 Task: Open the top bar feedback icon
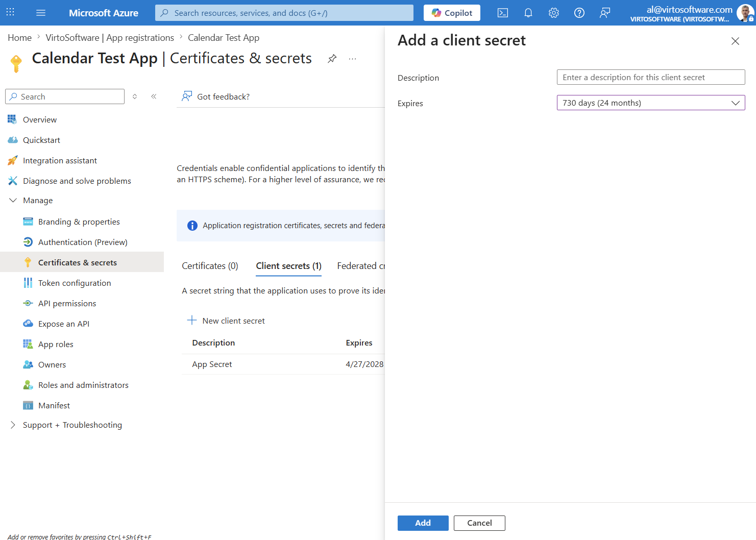coord(605,13)
